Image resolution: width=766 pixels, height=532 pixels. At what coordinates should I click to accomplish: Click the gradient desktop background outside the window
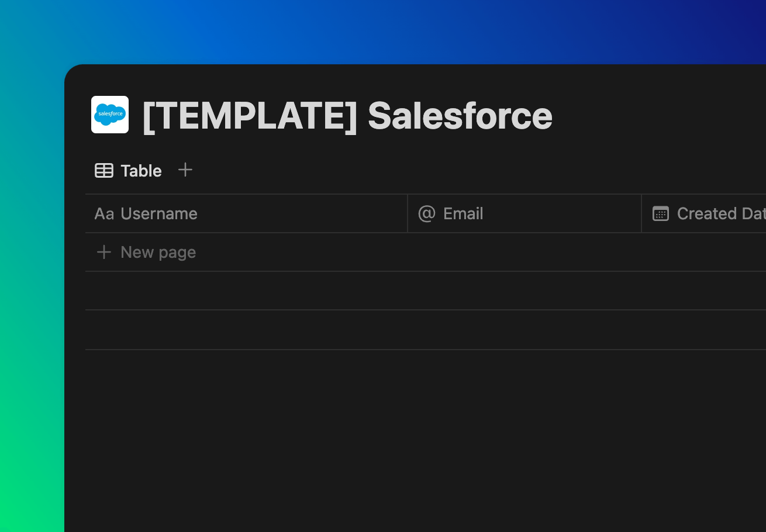[x=32, y=292]
